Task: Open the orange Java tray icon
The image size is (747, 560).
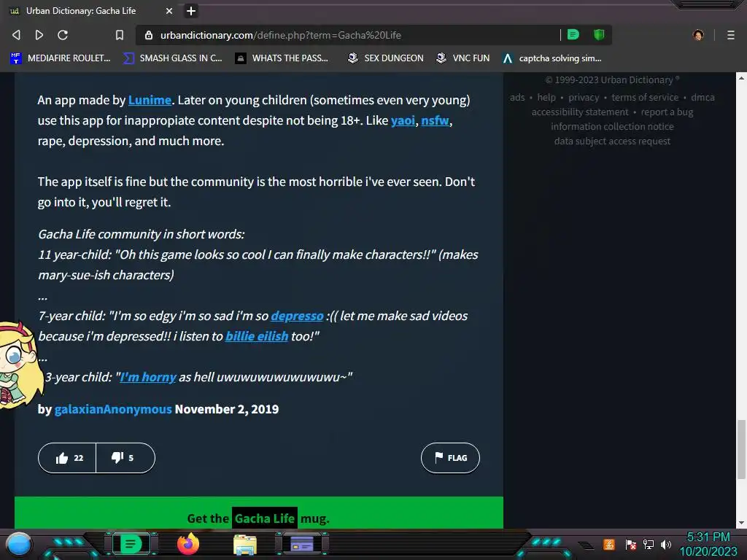Action: pos(609,544)
